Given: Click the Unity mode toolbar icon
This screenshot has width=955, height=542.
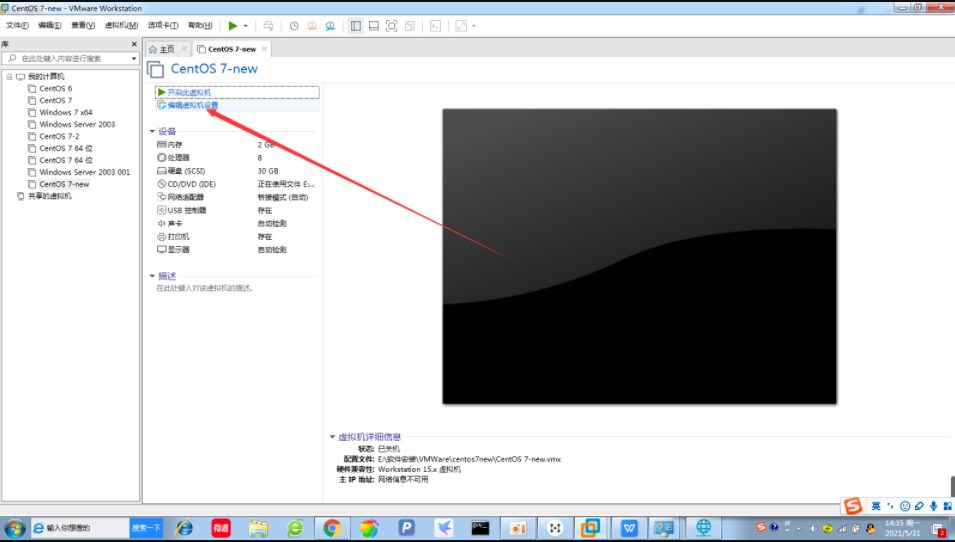Looking at the screenshot, I should [x=410, y=26].
